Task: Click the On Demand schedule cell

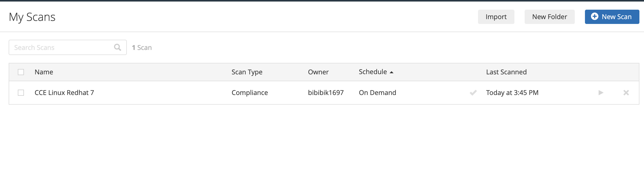Action: (x=377, y=93)
